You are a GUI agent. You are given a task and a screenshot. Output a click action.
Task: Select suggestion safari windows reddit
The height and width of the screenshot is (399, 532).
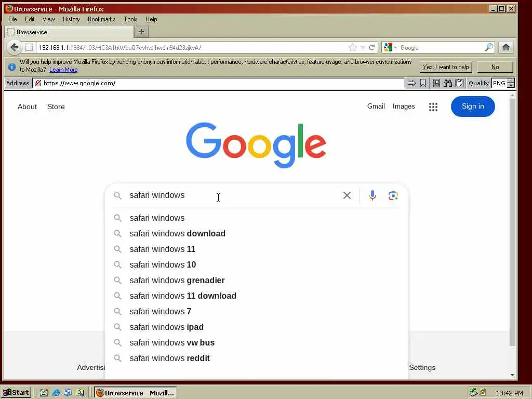[x=257, y=358]
